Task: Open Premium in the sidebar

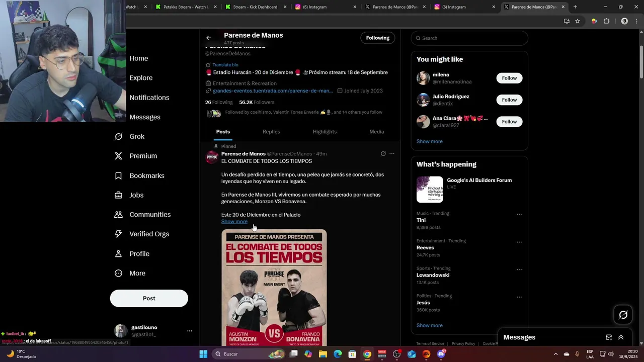Action: [x=136, y=156]
